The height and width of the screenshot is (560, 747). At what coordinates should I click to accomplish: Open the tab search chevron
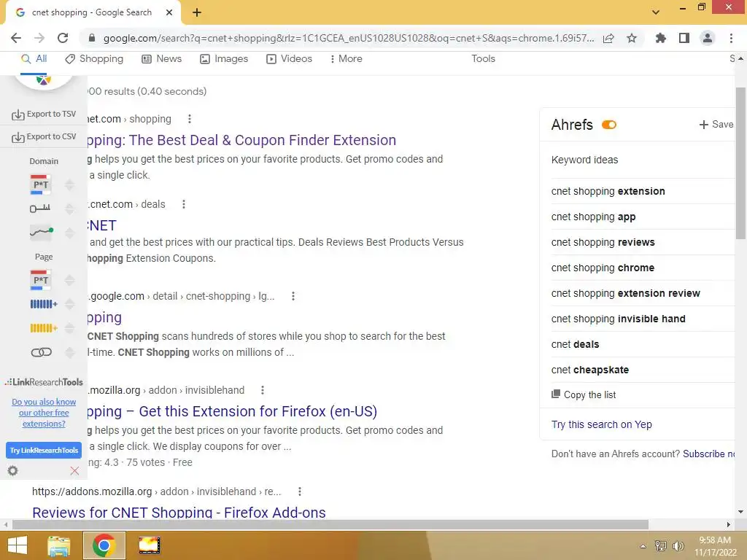point(656,12)
